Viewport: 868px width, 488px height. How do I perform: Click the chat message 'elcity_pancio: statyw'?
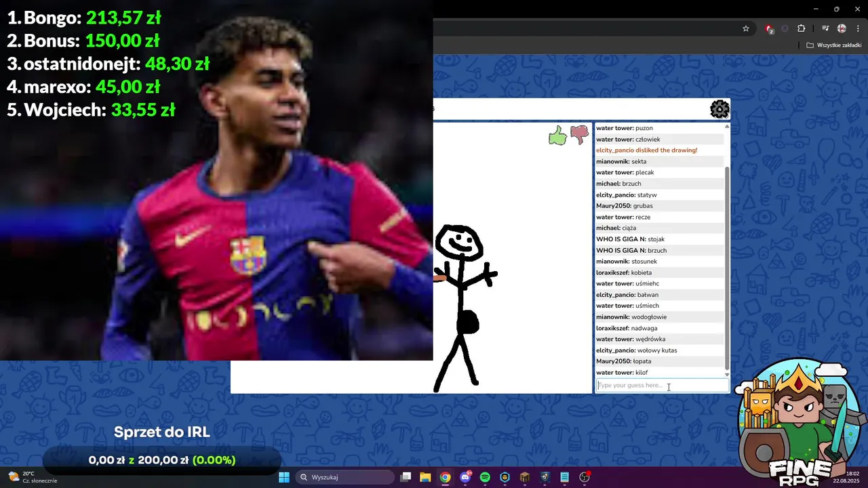(626, 195)
